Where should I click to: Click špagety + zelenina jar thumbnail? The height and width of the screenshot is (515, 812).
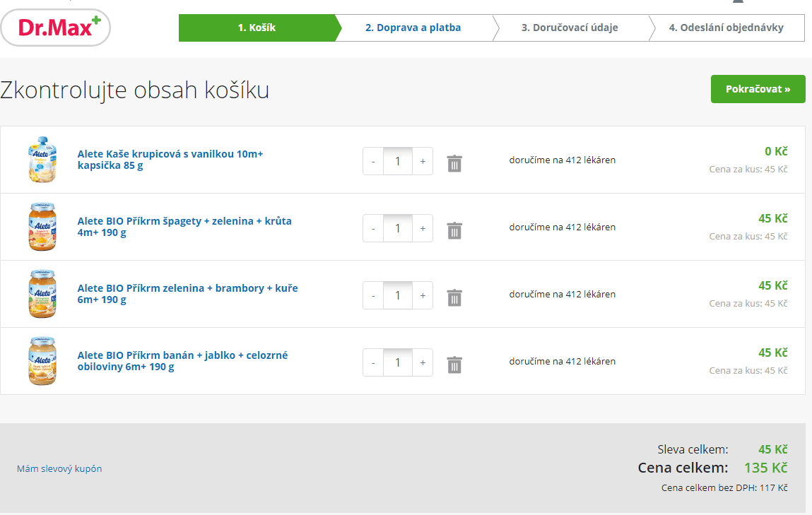pyautogui.click(x=42, y=227)
